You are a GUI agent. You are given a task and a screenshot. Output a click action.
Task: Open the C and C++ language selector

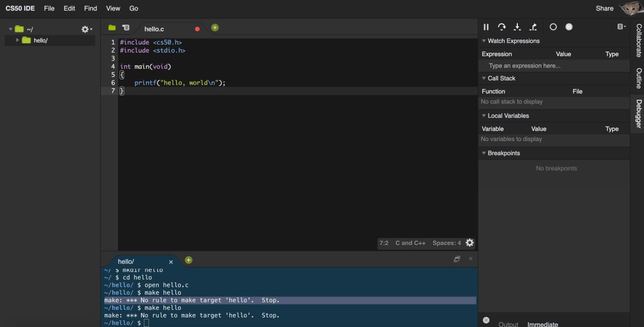pos(411,243)
